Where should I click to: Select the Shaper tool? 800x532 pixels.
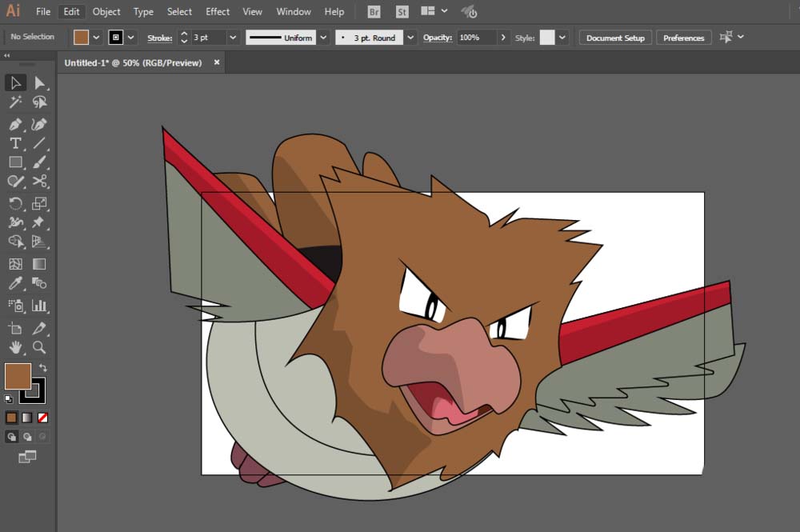(15, 181)
